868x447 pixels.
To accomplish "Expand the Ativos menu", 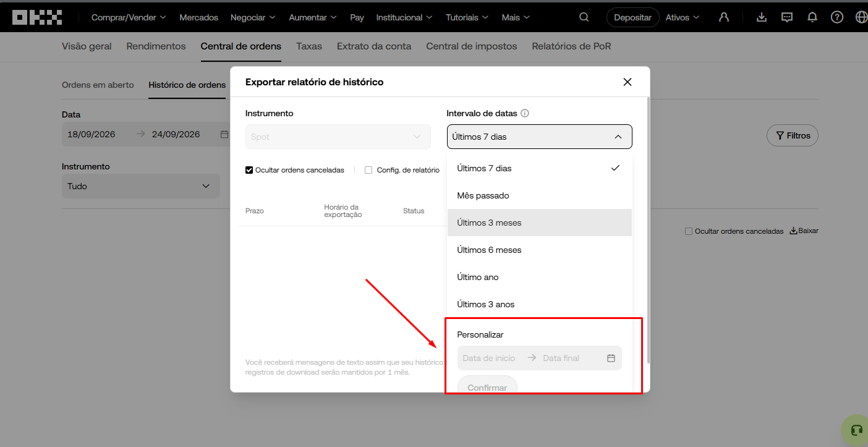I will tap(683, 17).
